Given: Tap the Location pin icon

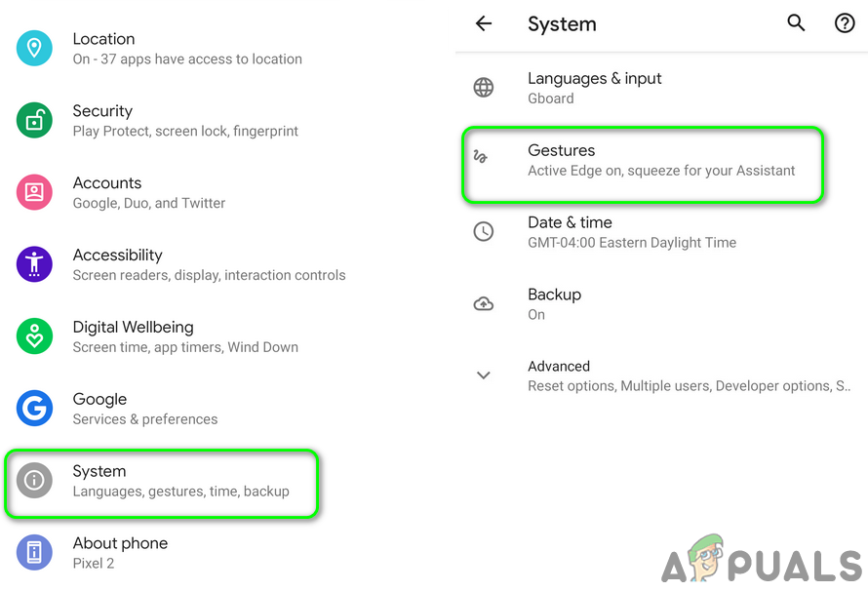Looking at the screenshot, I should [x=34, y=48].
